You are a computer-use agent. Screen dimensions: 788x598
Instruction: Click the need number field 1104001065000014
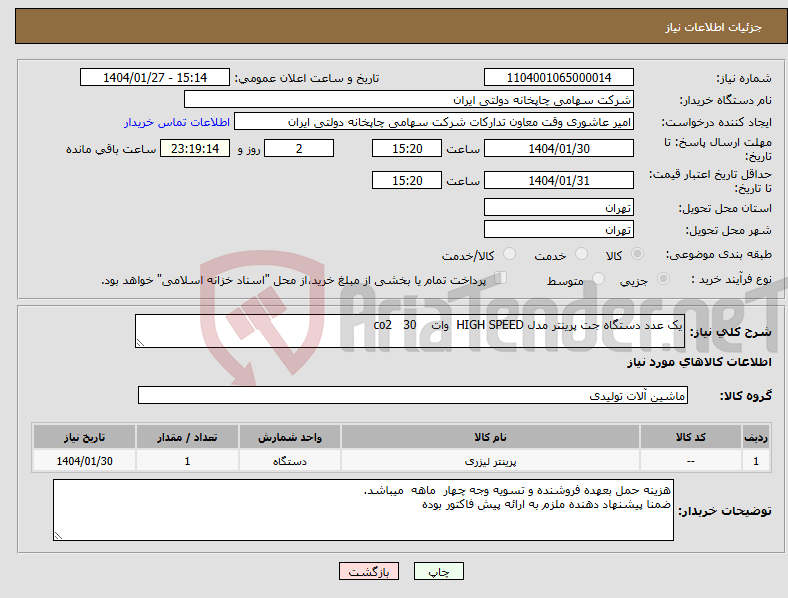click(x=558, y=77)
